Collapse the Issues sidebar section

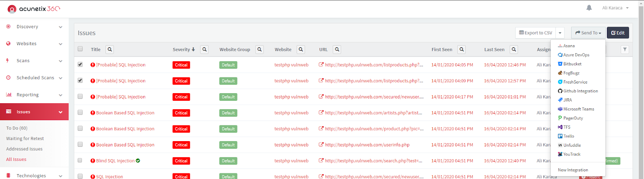click(x=61, y=112)
